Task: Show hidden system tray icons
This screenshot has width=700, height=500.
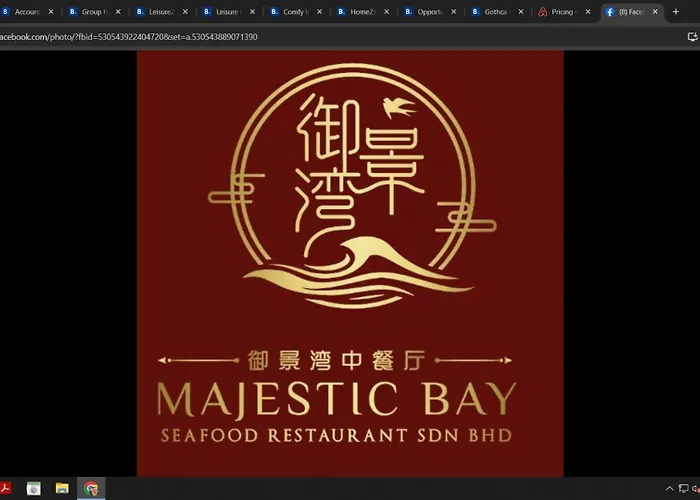Action: coord(669,488)
